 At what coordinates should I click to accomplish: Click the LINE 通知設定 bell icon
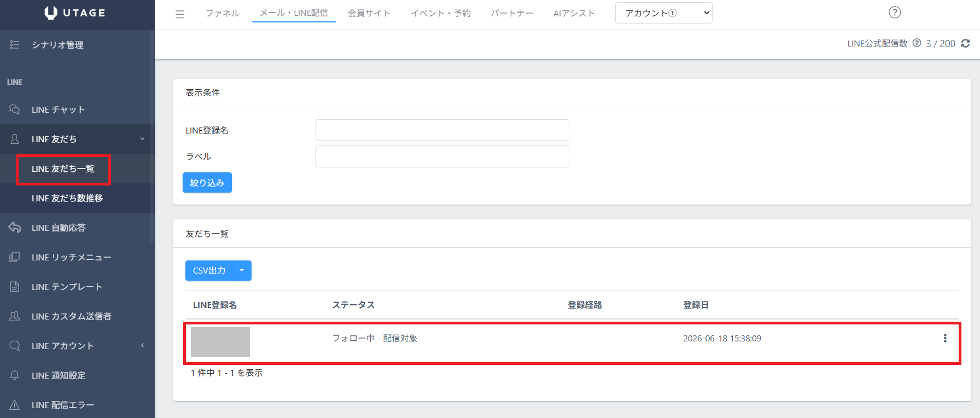coord(15,375)
